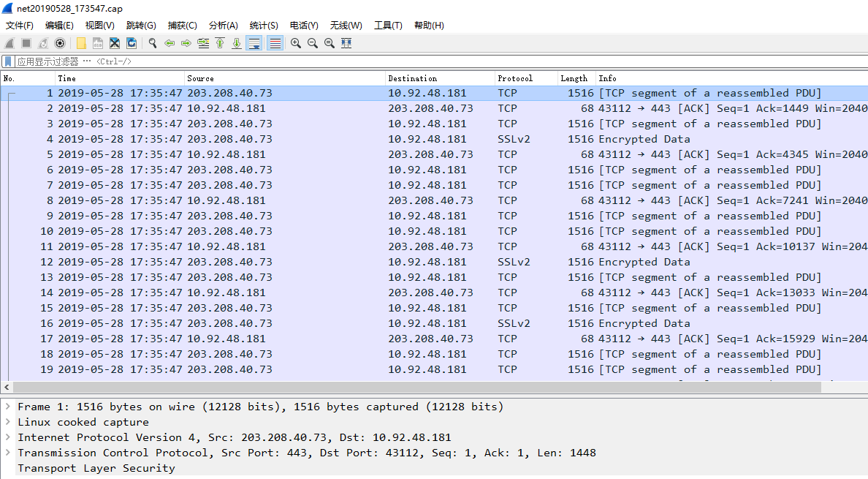Reload the capture file icon

[132, 43]
